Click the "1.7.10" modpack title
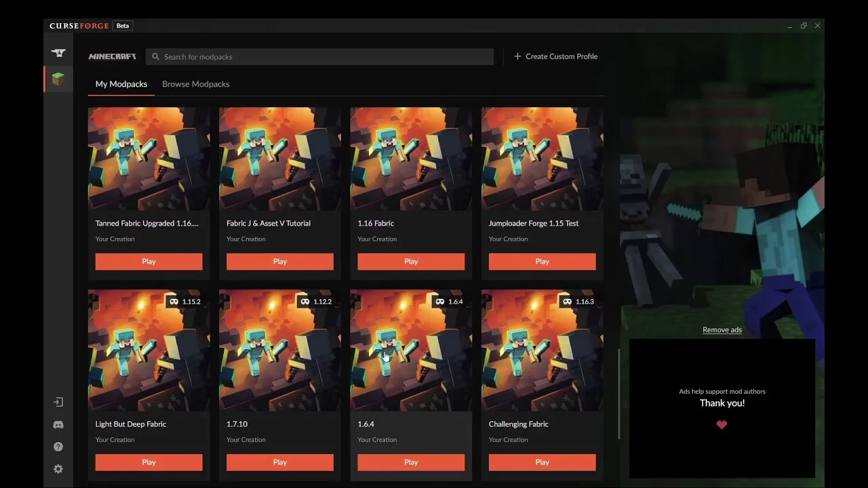 (x=237, y=424)
